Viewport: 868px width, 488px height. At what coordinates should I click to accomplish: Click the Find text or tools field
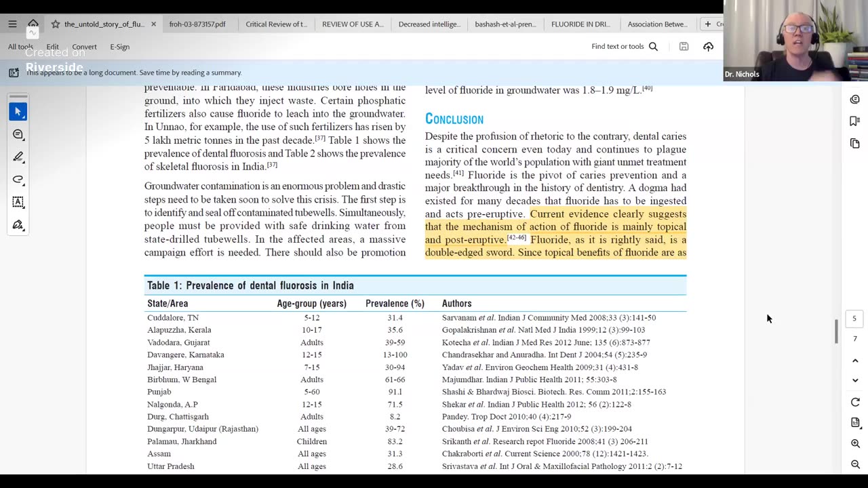(617, 46)
